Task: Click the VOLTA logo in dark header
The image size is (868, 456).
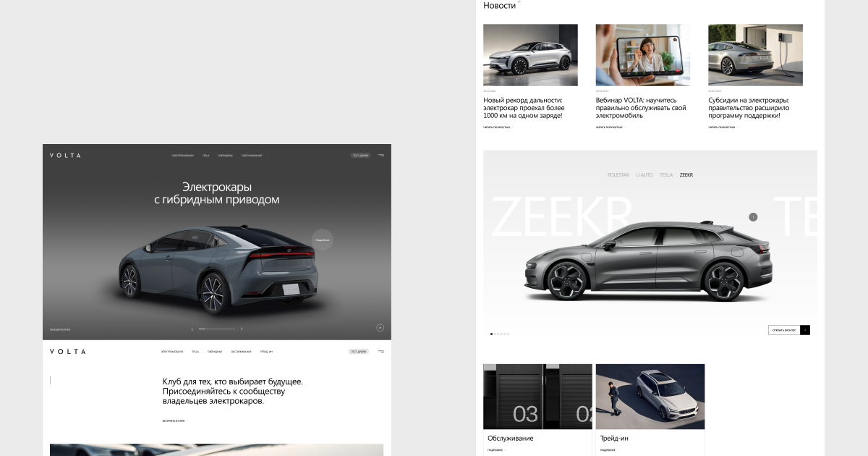Action: point(65,156)
